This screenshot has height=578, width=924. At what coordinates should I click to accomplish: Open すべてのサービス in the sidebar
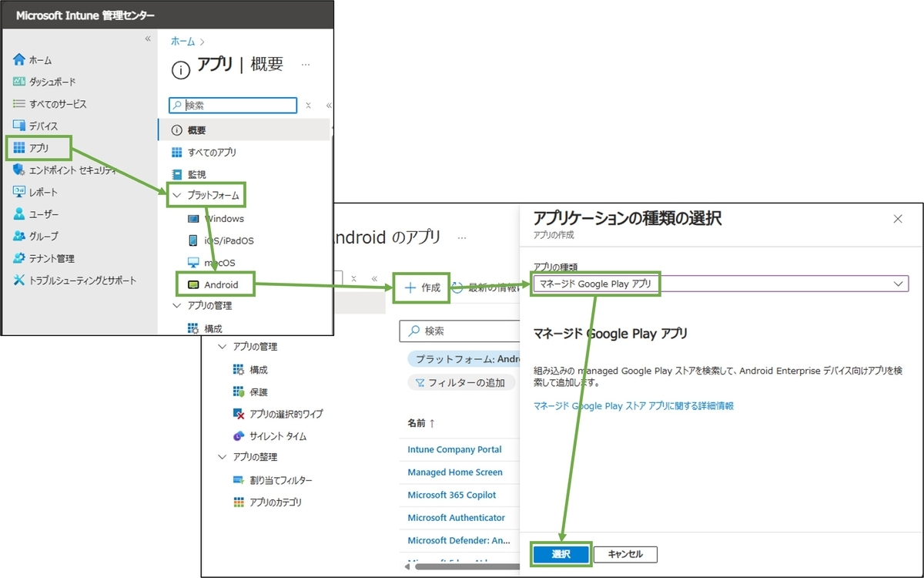(50, 104)
